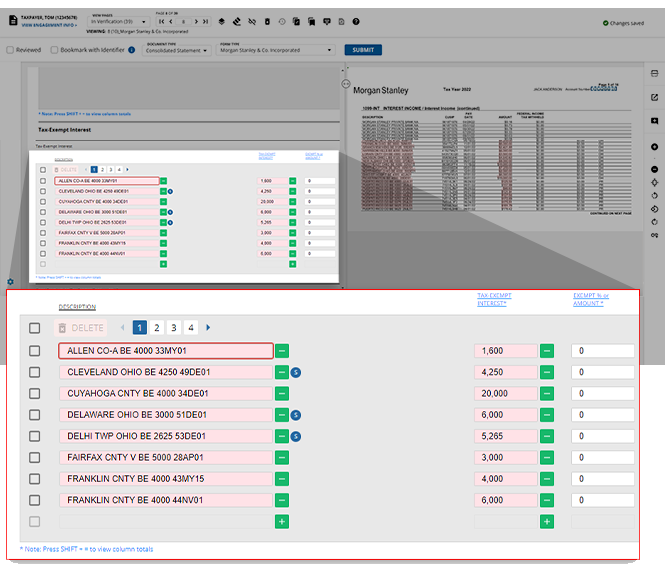This screenshot has height=572, width=665.
Task: Enable Bookmark with Identifier checkbox
Action: [54, 50]
